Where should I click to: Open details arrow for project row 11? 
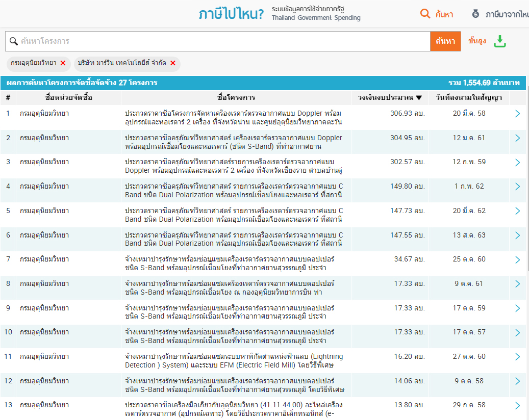coord(517,357)
